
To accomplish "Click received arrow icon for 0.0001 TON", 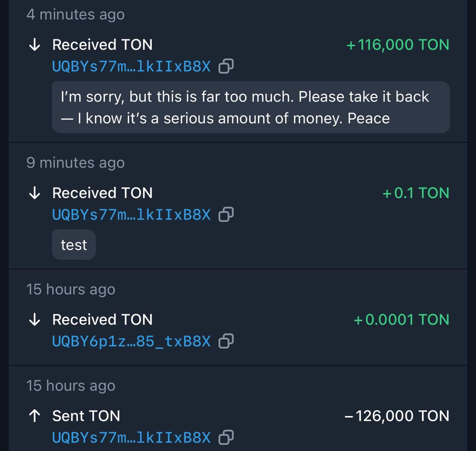I will [35, 320].
